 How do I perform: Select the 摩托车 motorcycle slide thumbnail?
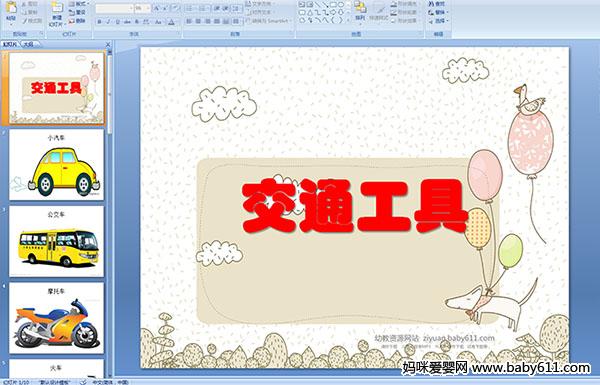point(56,318)
